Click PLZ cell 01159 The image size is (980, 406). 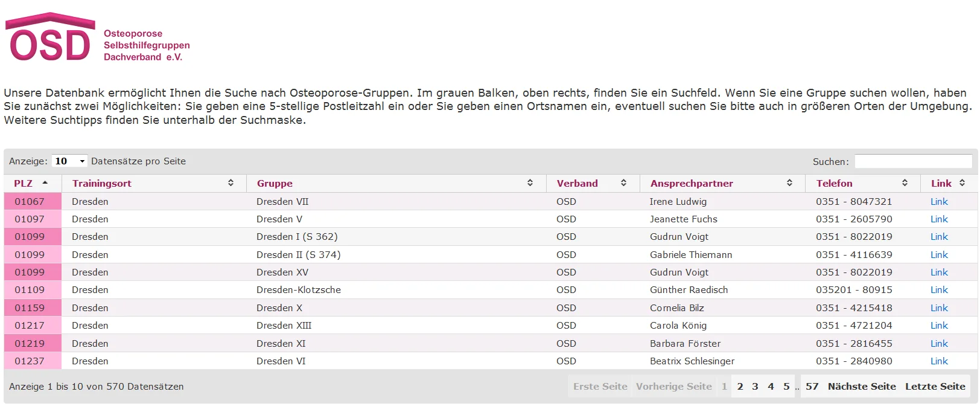[x=30, y=308]
